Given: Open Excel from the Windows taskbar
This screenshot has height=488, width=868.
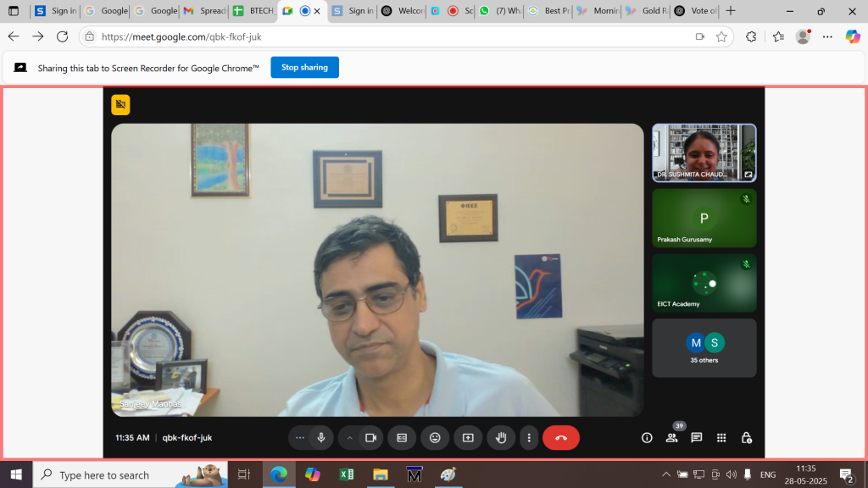Looking at the screenshot, I should [347, 475].
